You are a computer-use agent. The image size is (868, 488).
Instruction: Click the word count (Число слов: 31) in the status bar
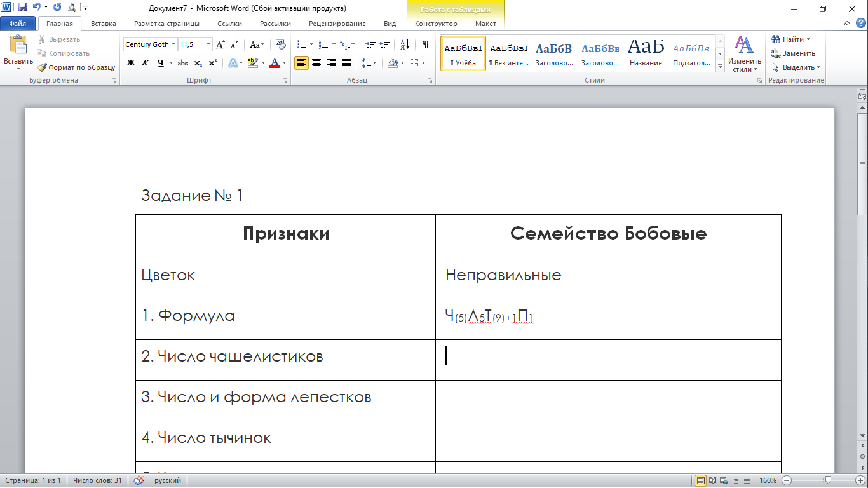[97, 481]
